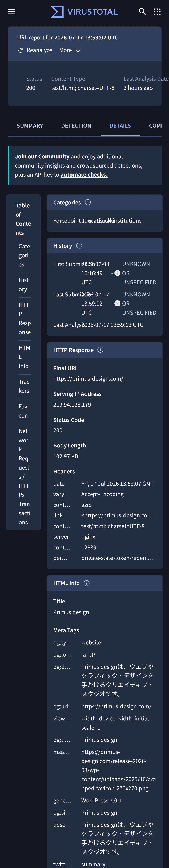Switch to the SUMMARY tab
The height and width of the screenshot is (868, 169).
click(x=30, y=126)
